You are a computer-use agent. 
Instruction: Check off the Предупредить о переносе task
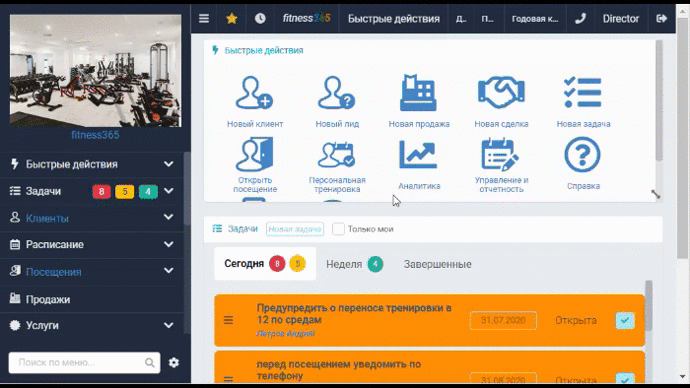point(625,320)
